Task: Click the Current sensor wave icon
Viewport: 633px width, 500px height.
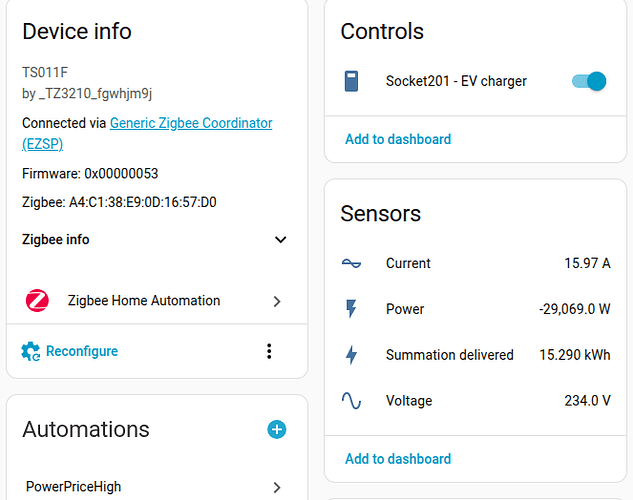Action: pos(351,263)
